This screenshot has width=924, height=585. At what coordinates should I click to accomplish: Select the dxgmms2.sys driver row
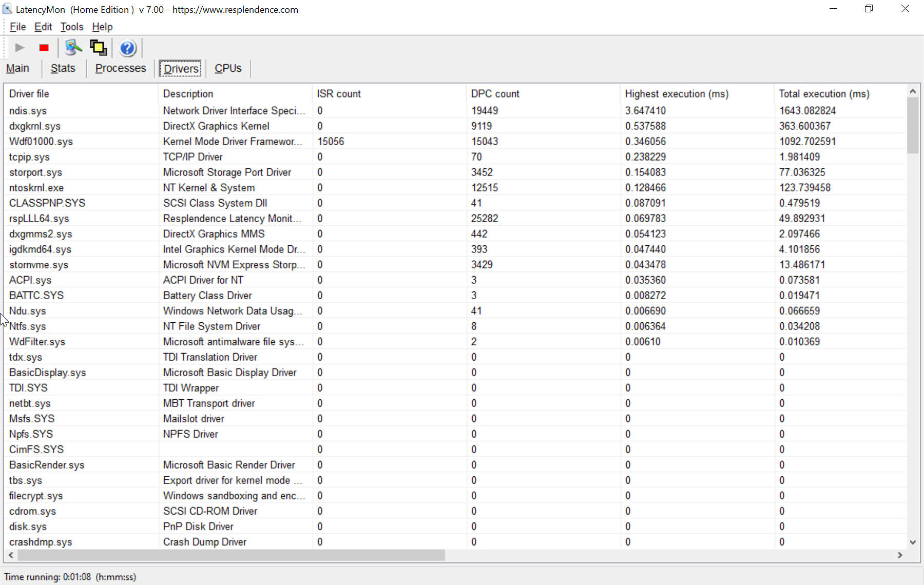coord(455,234)
